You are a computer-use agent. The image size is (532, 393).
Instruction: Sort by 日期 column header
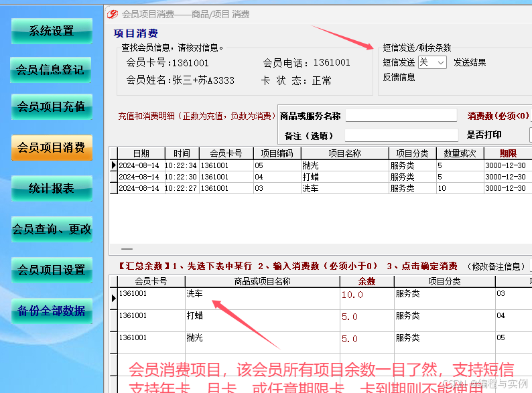coord(141,153)
